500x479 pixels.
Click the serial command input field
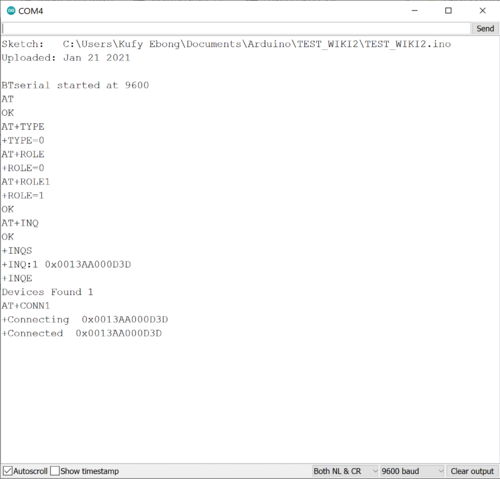coord(236,29)
